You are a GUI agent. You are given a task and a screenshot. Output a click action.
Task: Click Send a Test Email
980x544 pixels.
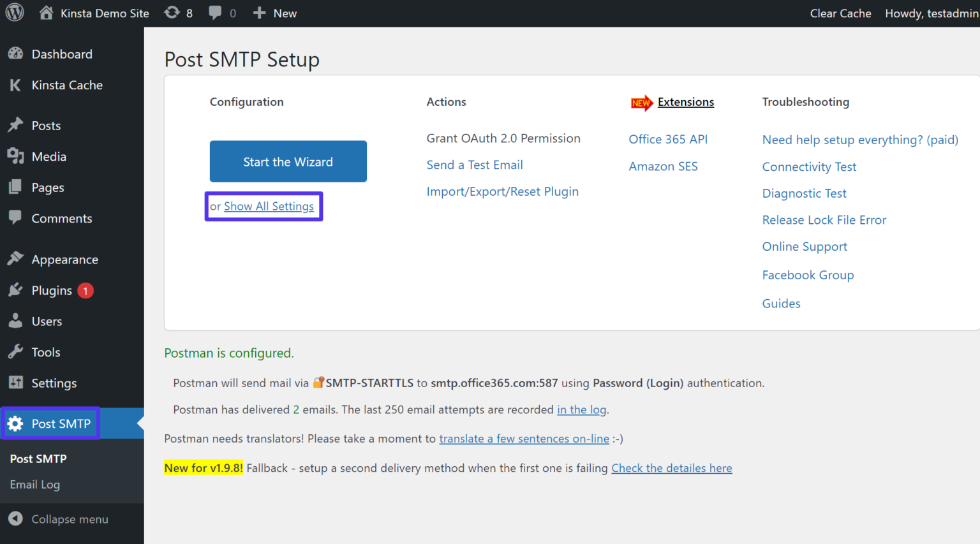pos(475,165)
